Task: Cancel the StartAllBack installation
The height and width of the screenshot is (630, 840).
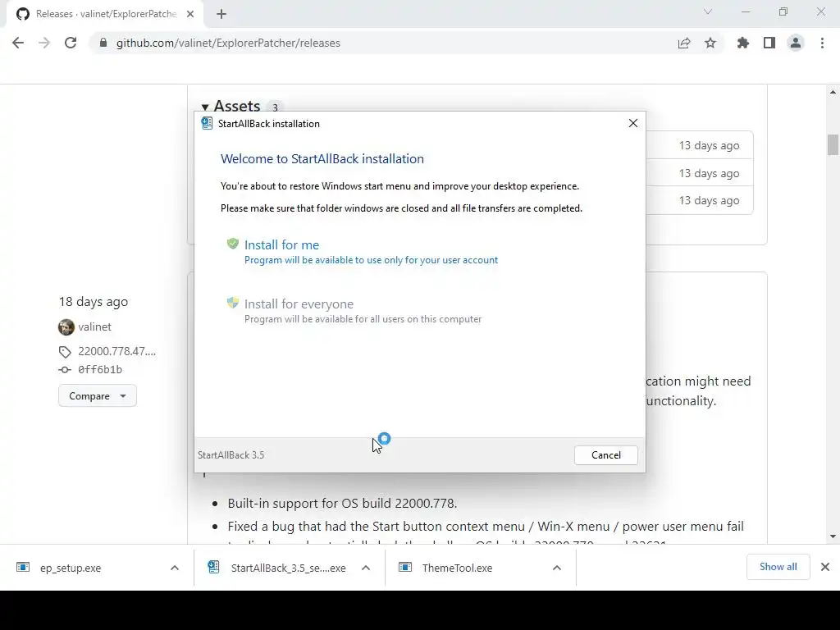Action: pyautogui.click(x=606, y=454)
